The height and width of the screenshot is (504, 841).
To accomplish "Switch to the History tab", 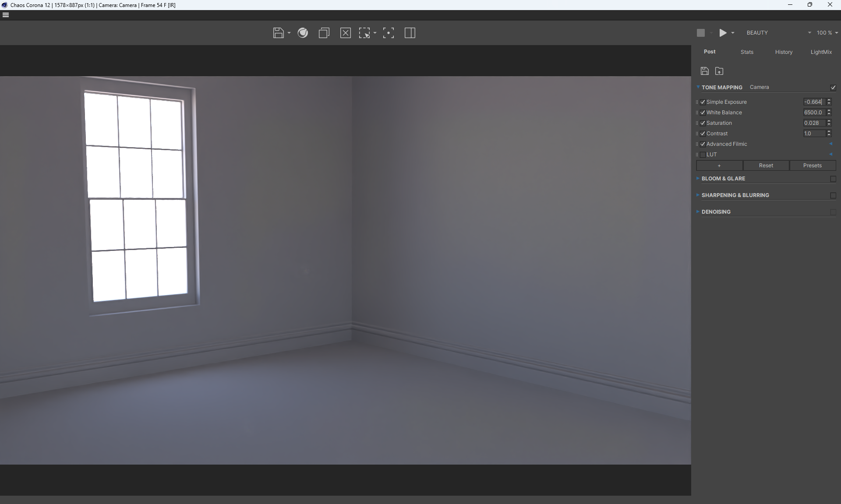I will click(784, 52).
